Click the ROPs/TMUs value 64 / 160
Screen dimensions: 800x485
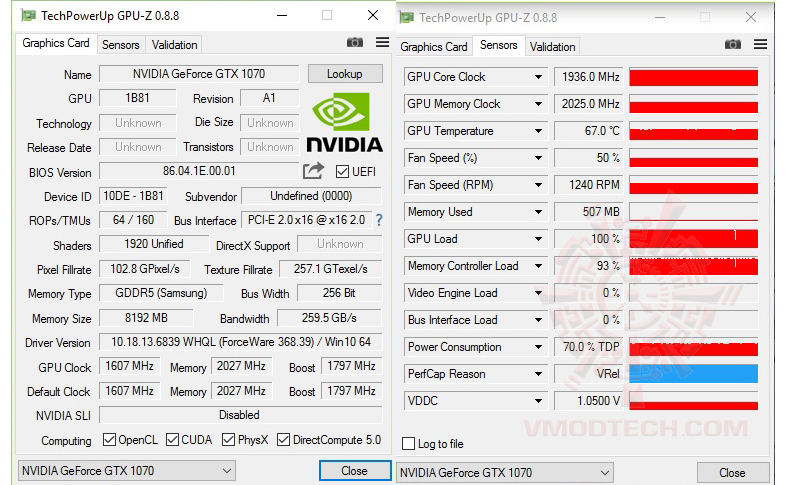(x=133, y=220)
